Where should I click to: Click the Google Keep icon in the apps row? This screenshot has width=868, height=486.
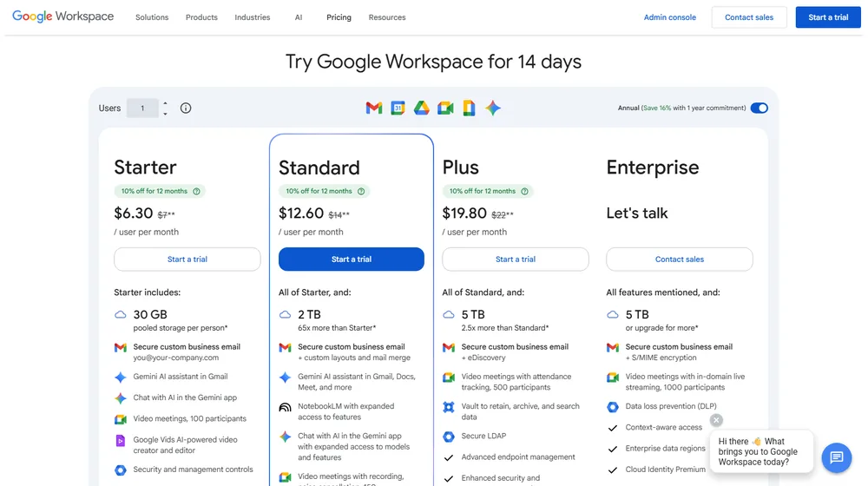coord(469,108)
